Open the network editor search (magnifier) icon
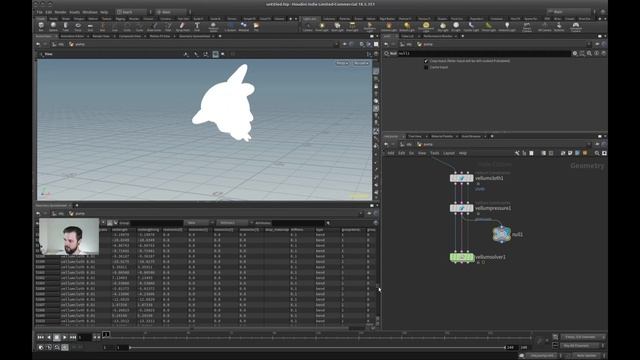Viewport: 640px width, 360px height. point(597,153)
